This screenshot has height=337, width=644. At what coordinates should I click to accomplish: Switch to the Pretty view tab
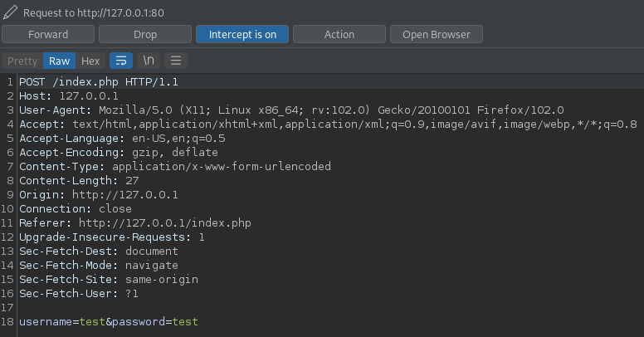tap(22, 61)
